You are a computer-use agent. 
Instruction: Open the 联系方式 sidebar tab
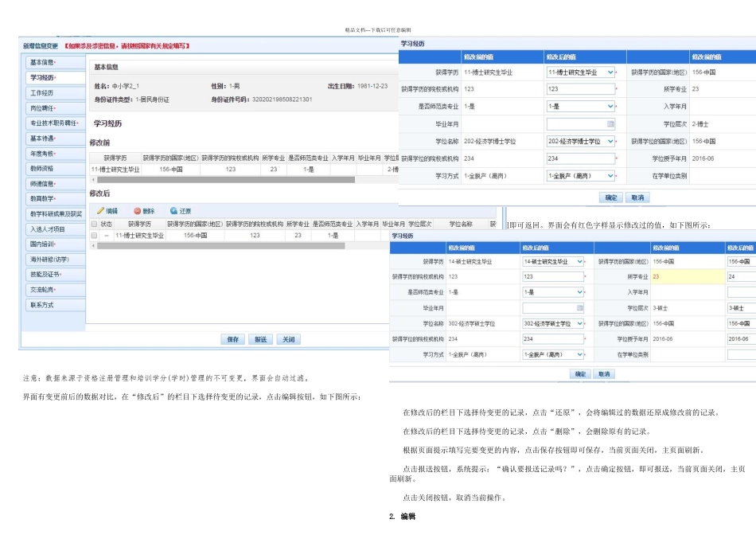pyautogui.click(x=55, y=305)
